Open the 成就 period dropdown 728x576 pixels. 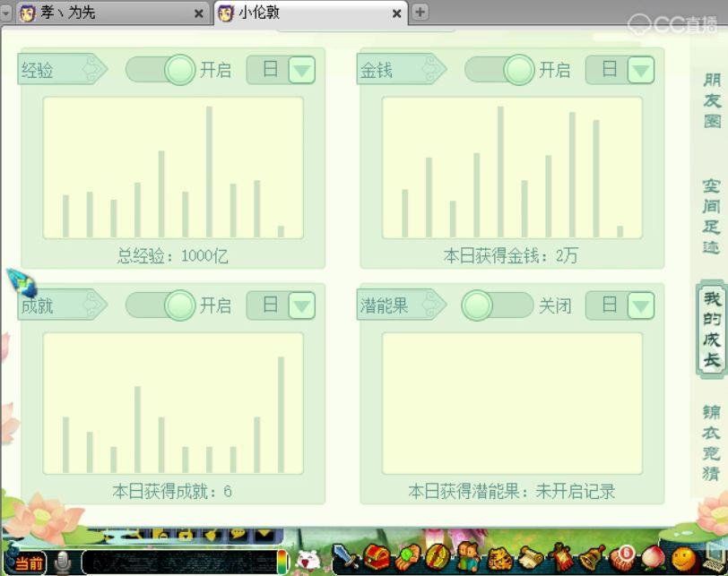[x=302, y=305]
